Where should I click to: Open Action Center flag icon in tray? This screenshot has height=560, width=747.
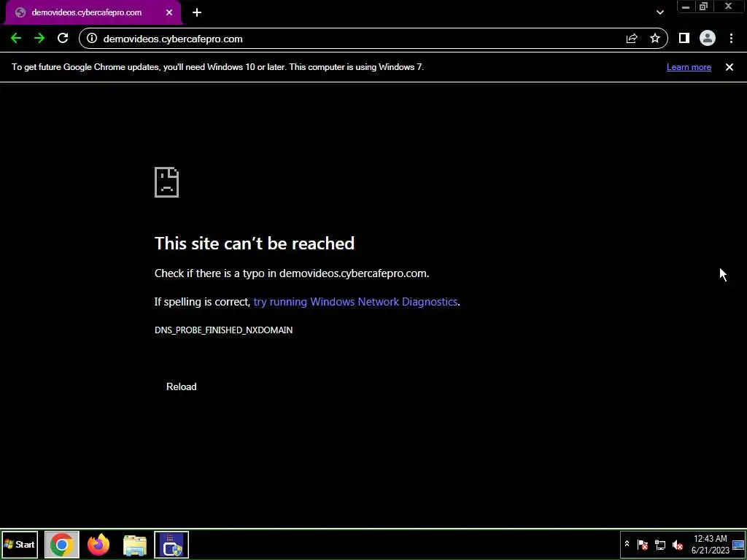[642, 545]
